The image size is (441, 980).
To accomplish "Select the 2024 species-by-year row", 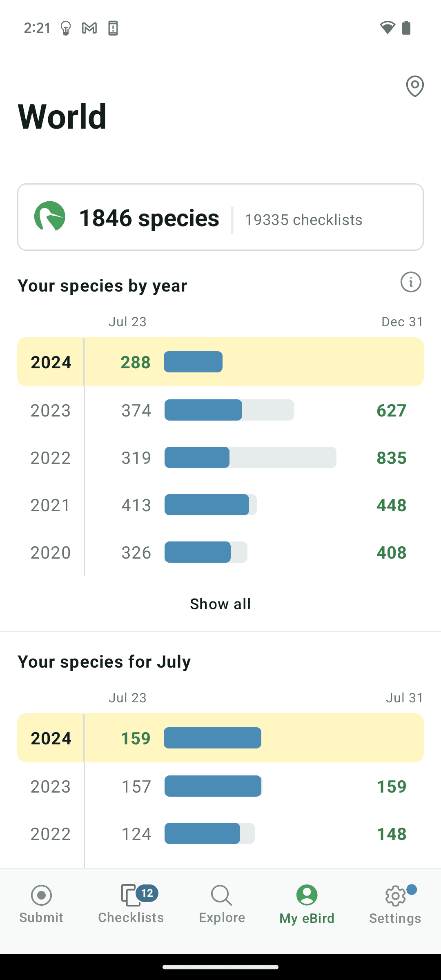I will (x=220, y=362).
